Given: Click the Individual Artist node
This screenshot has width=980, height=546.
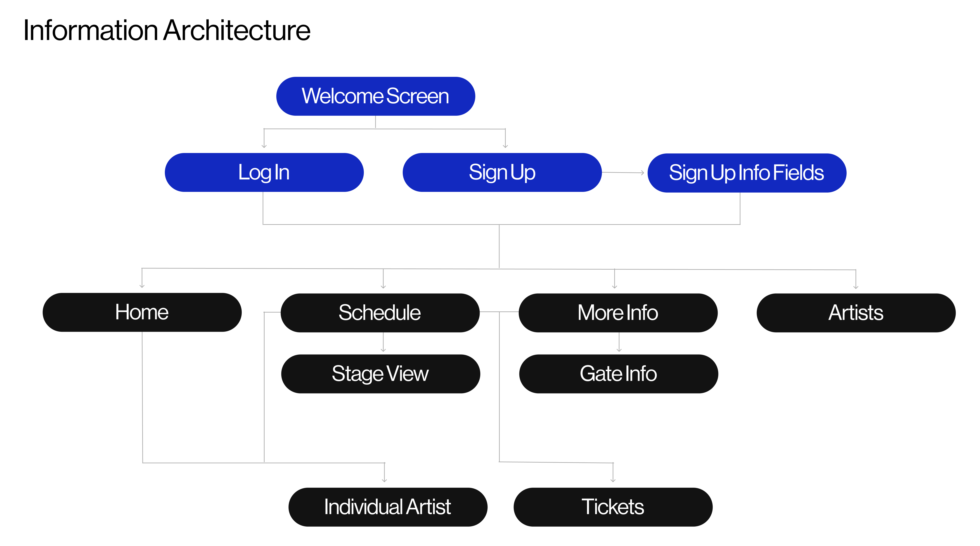Looking at the screenshot, I should (388, 507).
